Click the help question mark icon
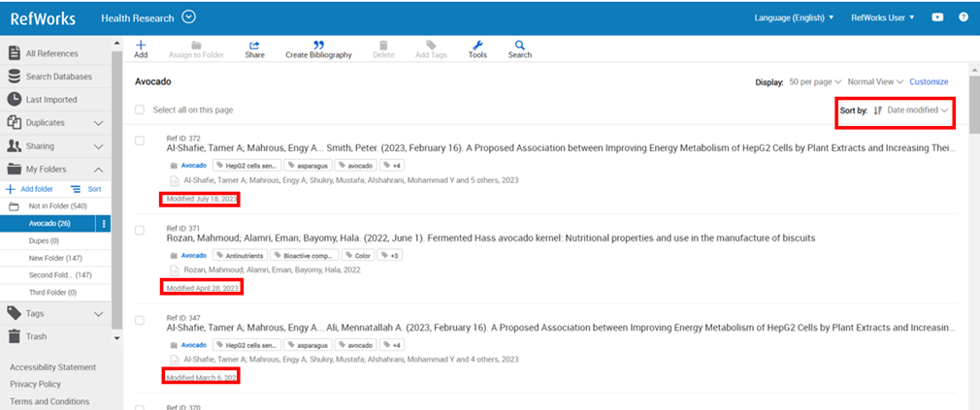980x410 pixels. 964,17
